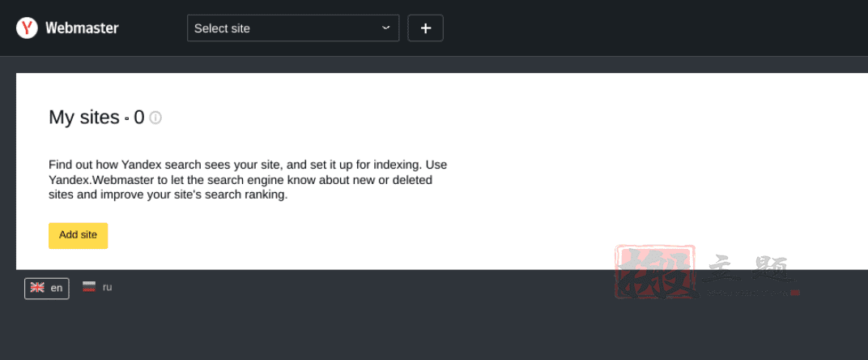Image resolution: width=868 pixels, height=360 pixels.
Task: Open the Webmaster home link
Action: [x=82, y=28]
